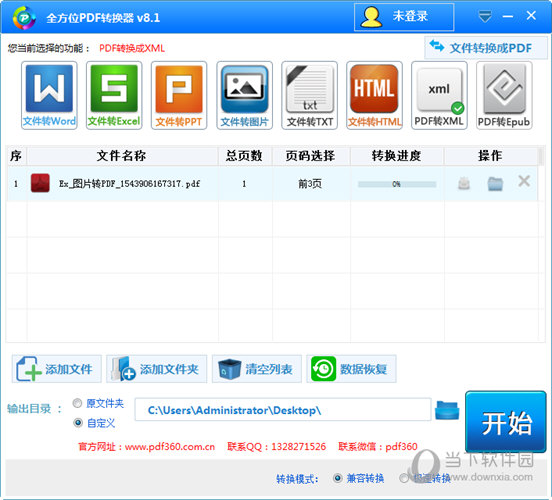Open output folder icon in file row
This screenshot has height=500, width=552.
[495, 183]
